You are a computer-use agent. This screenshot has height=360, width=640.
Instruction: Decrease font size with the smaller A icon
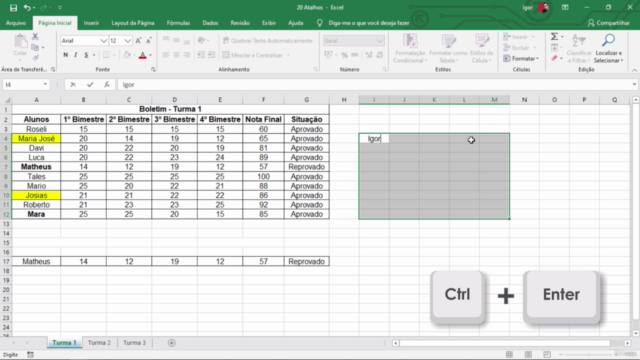[x=149, y=41]
